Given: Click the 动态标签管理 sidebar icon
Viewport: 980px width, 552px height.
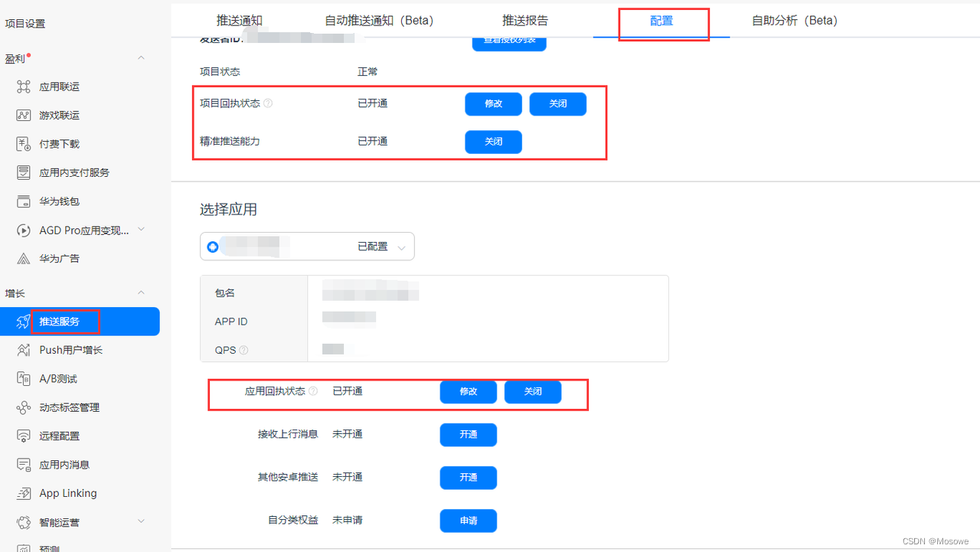Looking at the screenshot, I should click(24, 407).
